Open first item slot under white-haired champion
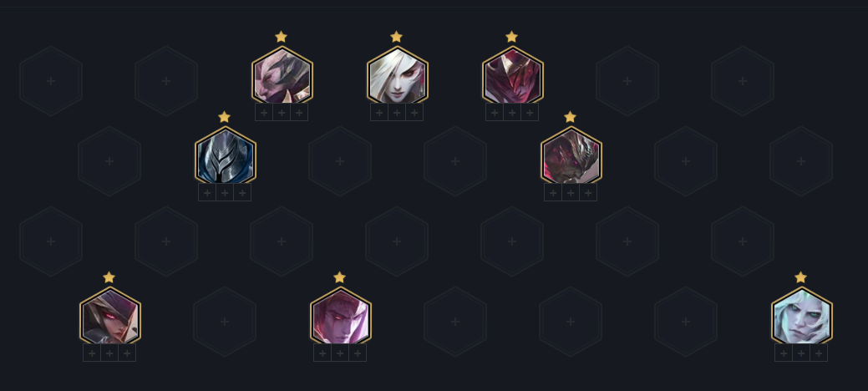The image size is (868, 391). [x=379, y=113]
